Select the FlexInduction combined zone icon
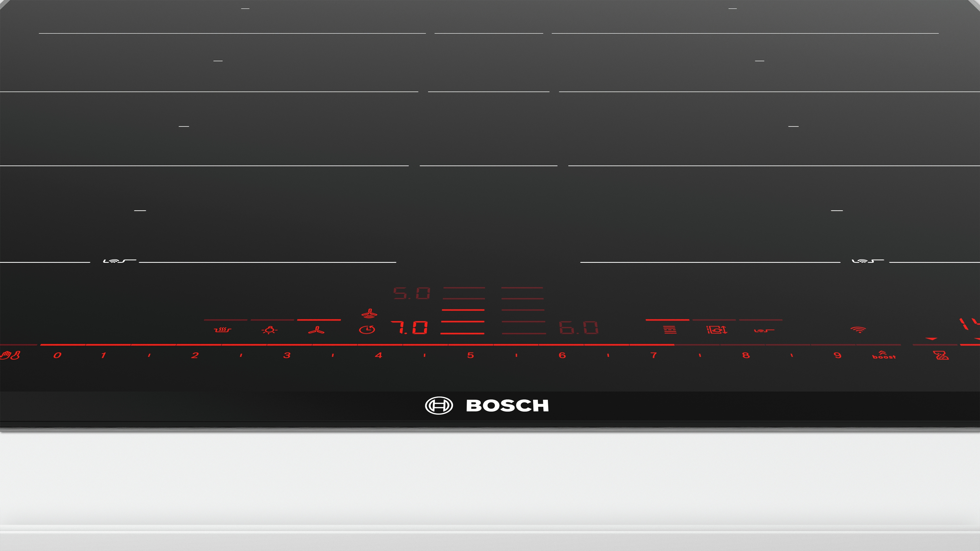980x551 pixels. 670,329
